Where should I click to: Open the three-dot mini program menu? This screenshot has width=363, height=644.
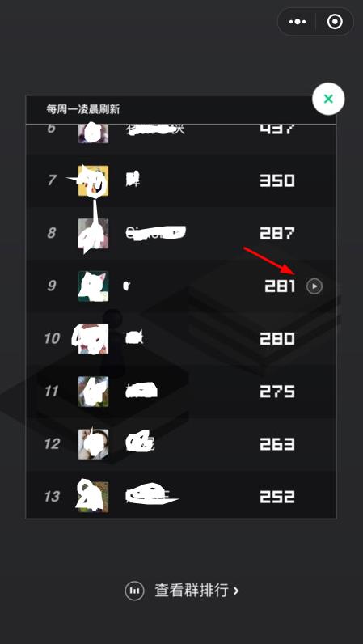tap(297, 22)
